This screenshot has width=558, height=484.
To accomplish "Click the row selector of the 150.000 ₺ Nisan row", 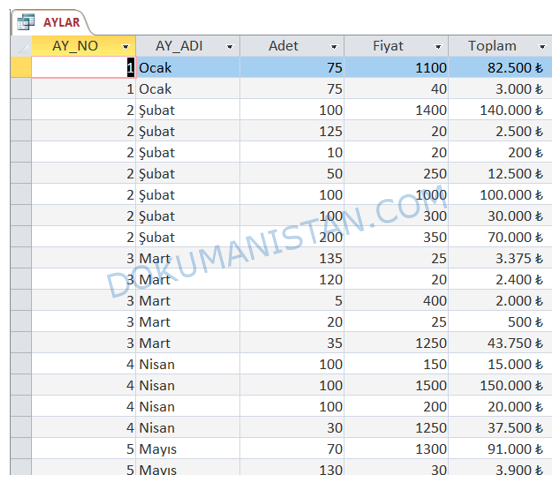I will 21,385.
